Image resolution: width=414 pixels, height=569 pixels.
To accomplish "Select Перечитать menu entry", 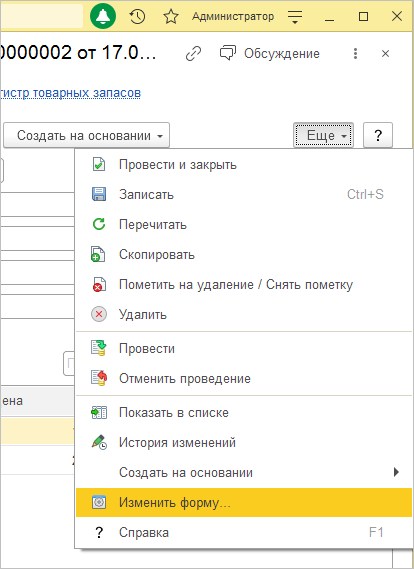I will point(244,225).
